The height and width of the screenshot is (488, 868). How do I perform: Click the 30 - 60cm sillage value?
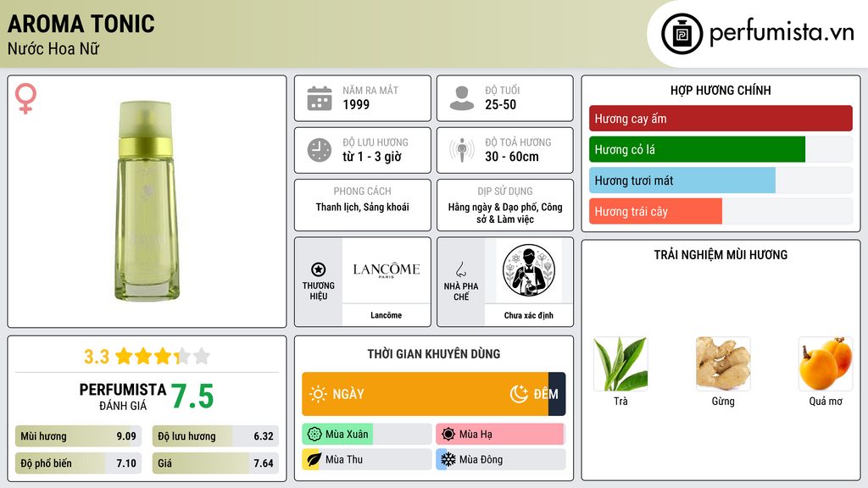[511, 157]
